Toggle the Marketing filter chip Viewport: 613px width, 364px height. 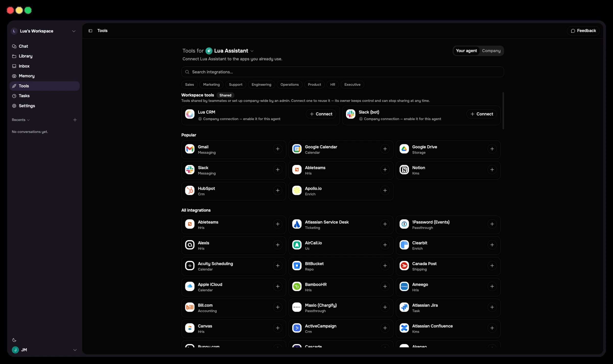[211, 85]
